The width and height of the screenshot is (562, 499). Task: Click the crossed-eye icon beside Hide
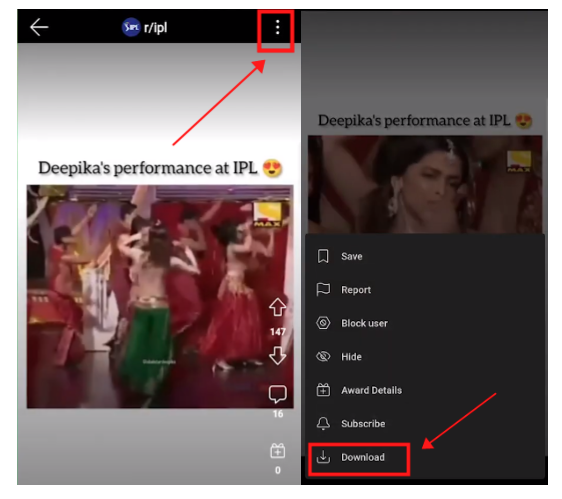(323, 357)
